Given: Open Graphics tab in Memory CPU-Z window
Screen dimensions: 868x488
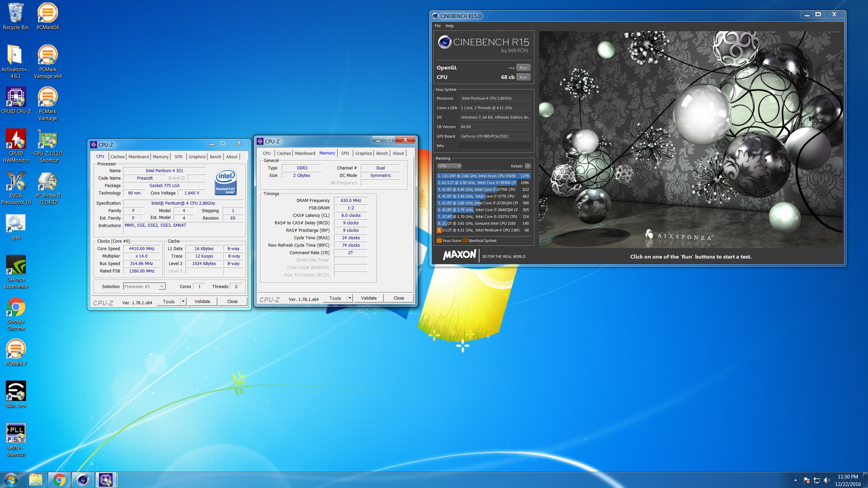Looking at the screenshot, I should tap(363, 153).
